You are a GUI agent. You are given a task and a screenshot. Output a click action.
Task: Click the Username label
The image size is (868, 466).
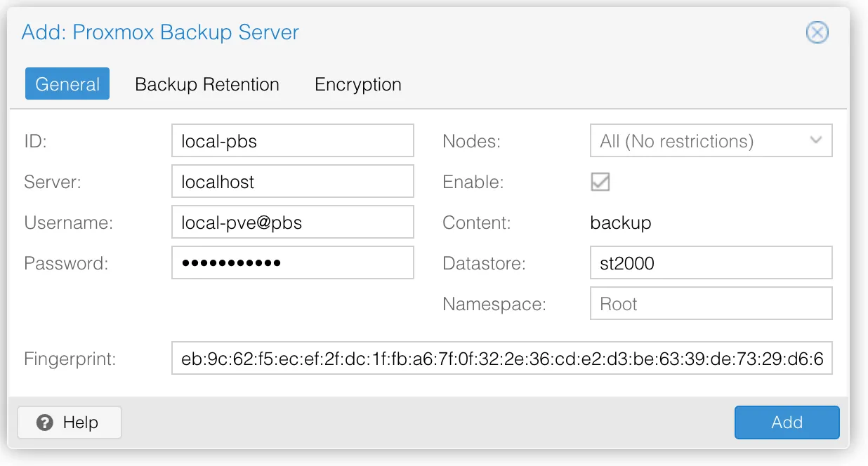[69, 223]
